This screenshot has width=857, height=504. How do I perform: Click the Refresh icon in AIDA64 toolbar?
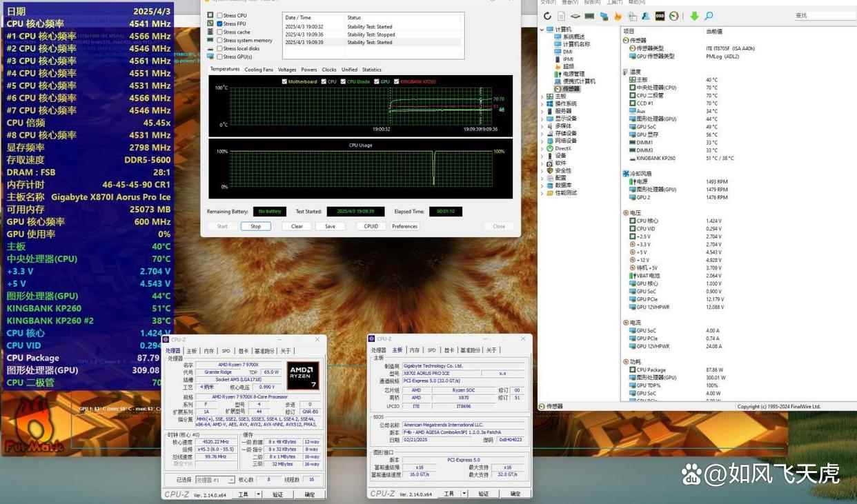click(x=548, y=16)
